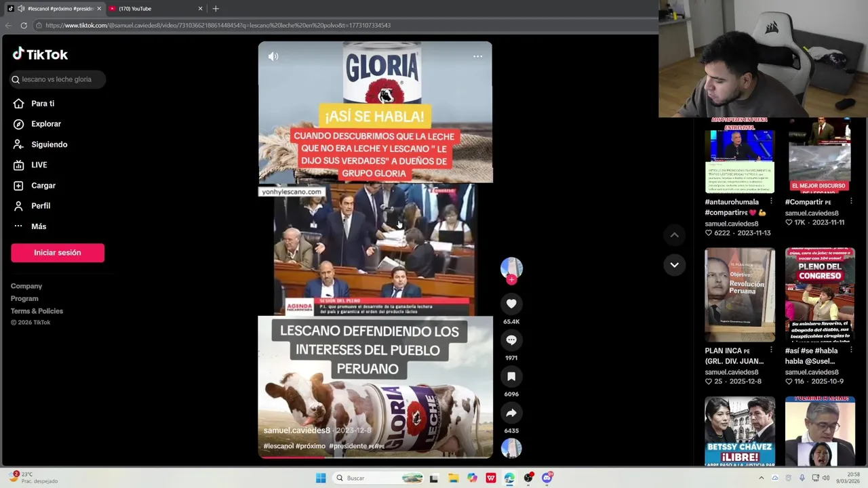Show hidden system tray icons
This screenshot has width=868, height=488.
[x=761, y=478]
